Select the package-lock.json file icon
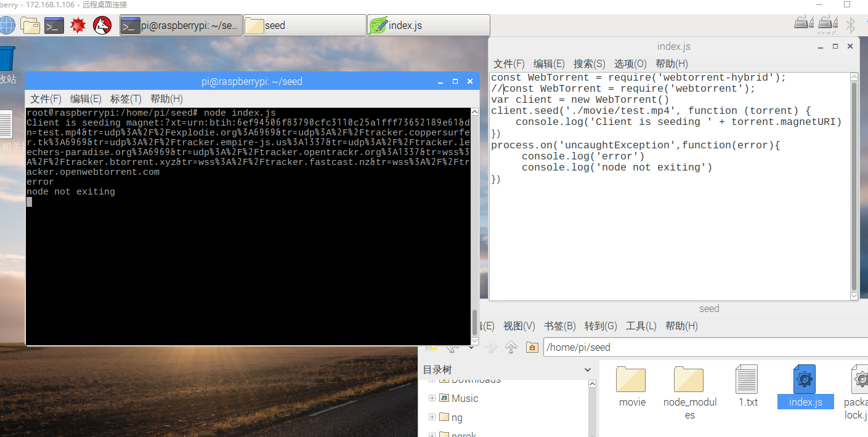This screenshot has height=437, width=868. tap(860, 379)
